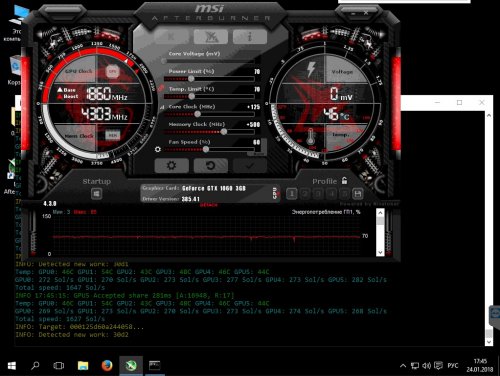Show hidden tray icons chevron
The height and width of the screenshot is (376, 500).
click(403, 366)
